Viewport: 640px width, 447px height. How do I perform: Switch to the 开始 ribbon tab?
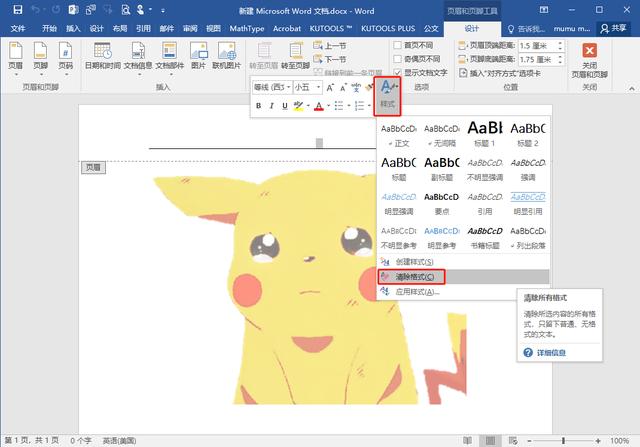pos(49,28)
